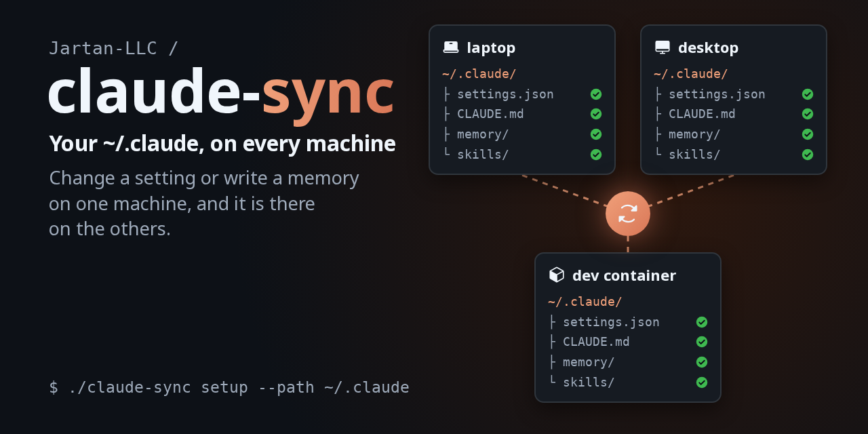The image size is (868, 434).
Task: Click the monitor icon beside the desktop title
Action: point(663,47)
